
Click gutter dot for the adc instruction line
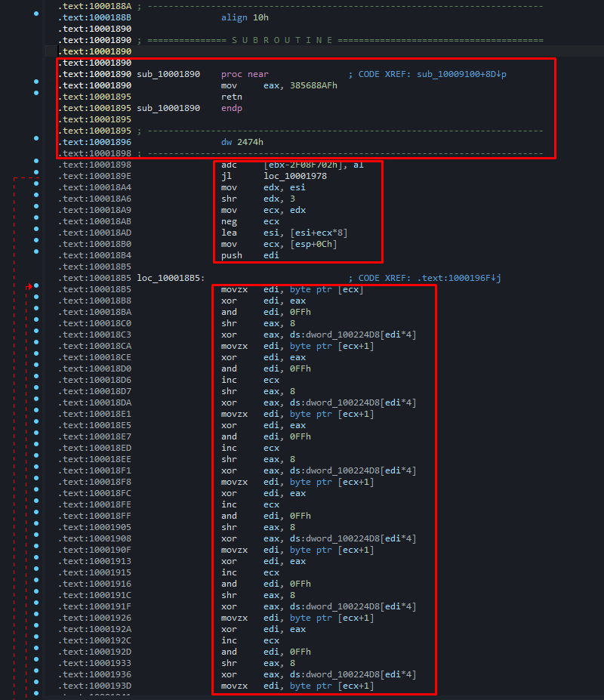[36, 162]
